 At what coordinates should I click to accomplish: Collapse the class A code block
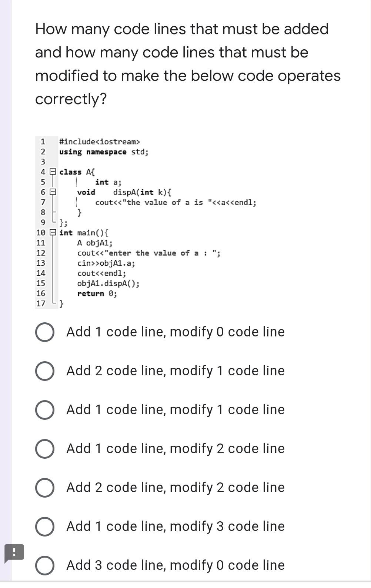point(53,172)
